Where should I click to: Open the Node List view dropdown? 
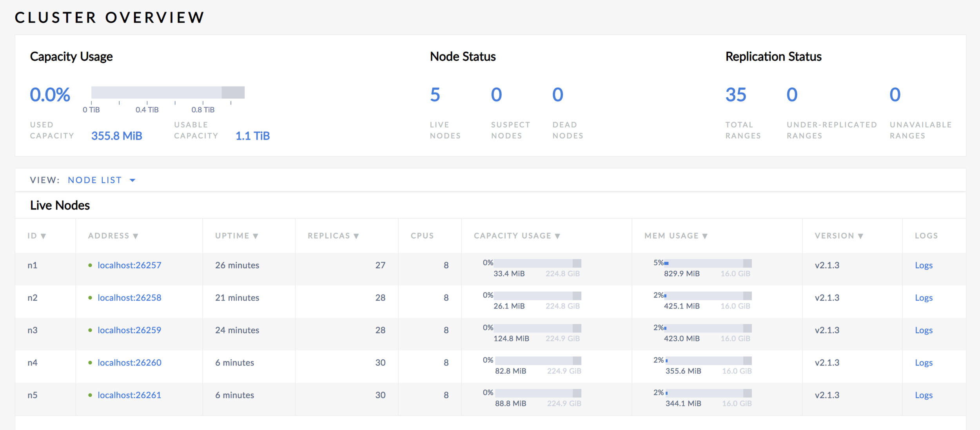tap(95, 180)
